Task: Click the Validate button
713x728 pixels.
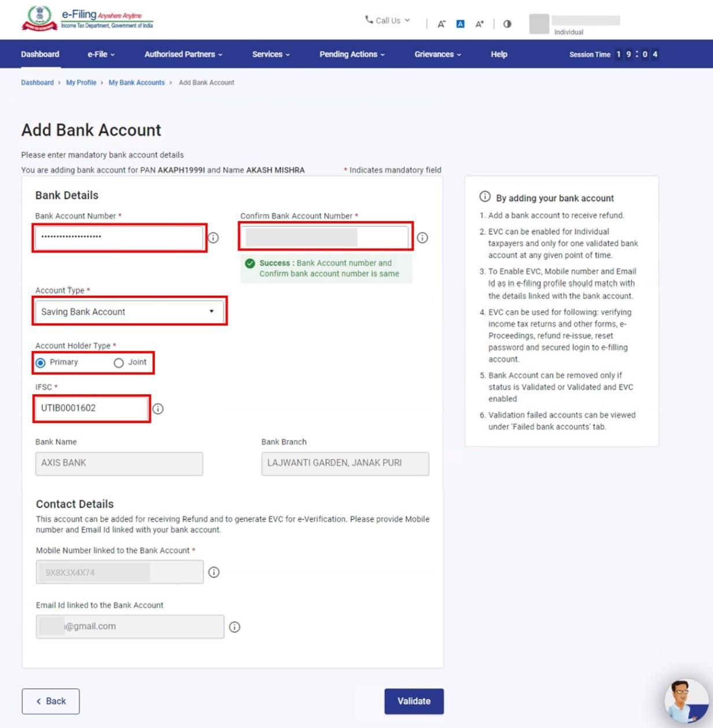Action: click(414, 701)
